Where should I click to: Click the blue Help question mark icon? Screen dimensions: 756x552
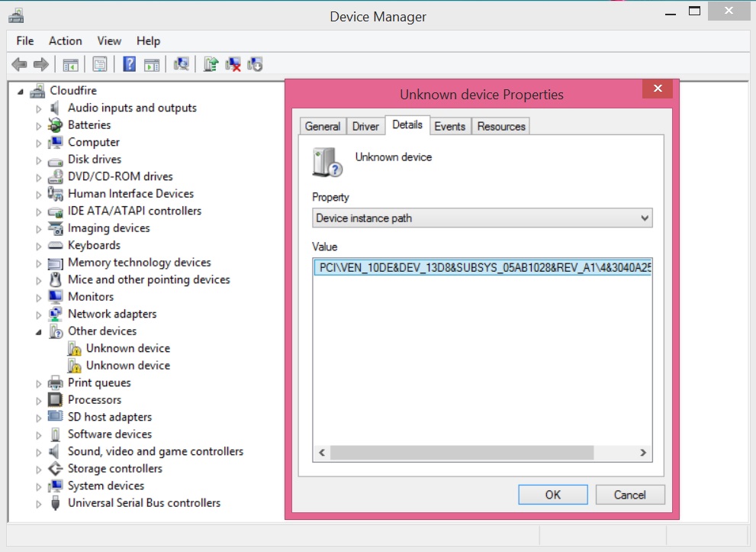click(130, 65)
